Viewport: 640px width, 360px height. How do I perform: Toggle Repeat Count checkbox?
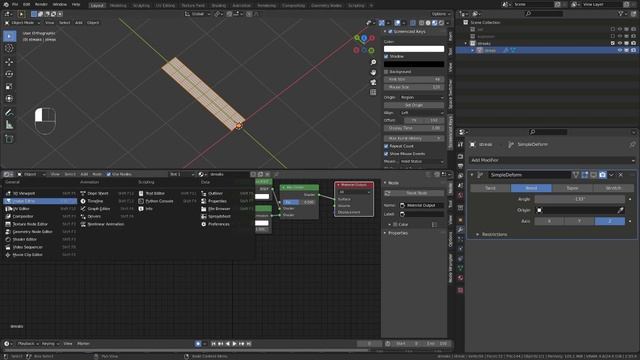pos(386,146)
